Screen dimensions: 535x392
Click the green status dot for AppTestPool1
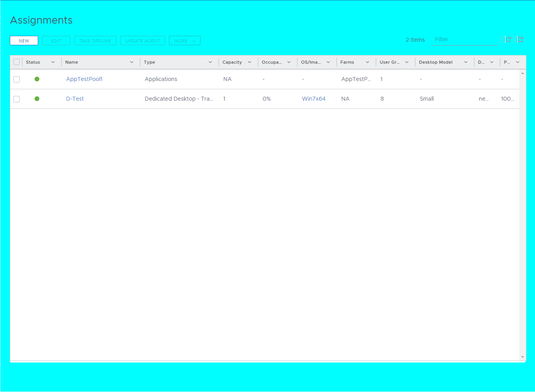pyautogui.click(x=37, y=79)
